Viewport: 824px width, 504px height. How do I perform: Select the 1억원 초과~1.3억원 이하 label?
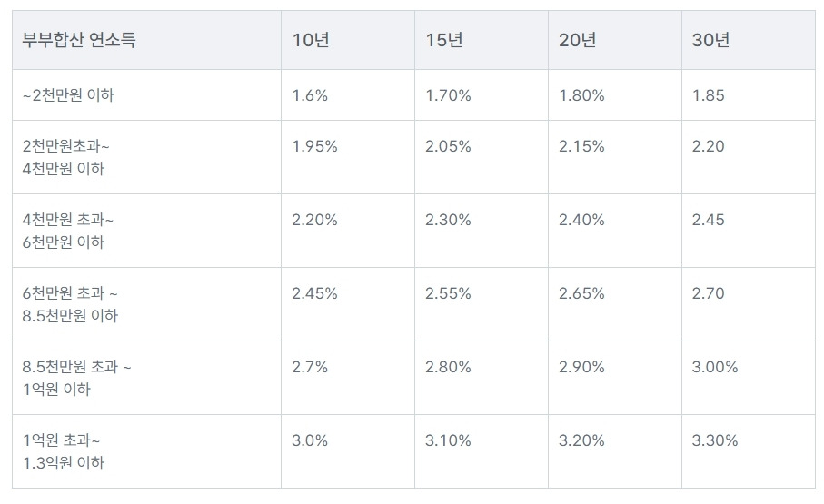click(64, 451)
